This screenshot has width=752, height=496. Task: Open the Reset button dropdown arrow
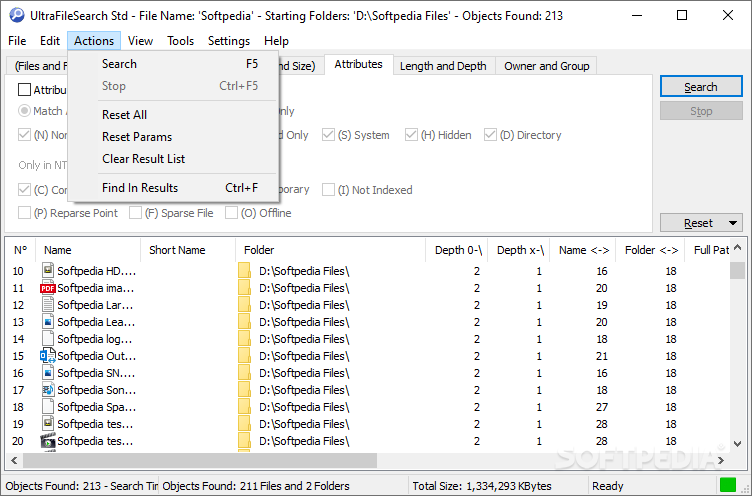coord(733,223)
